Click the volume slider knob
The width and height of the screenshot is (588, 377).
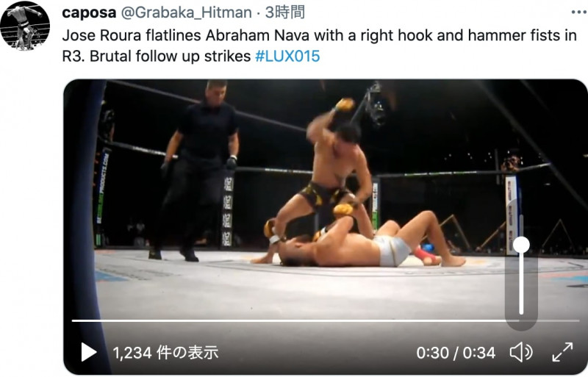[521, 245]
